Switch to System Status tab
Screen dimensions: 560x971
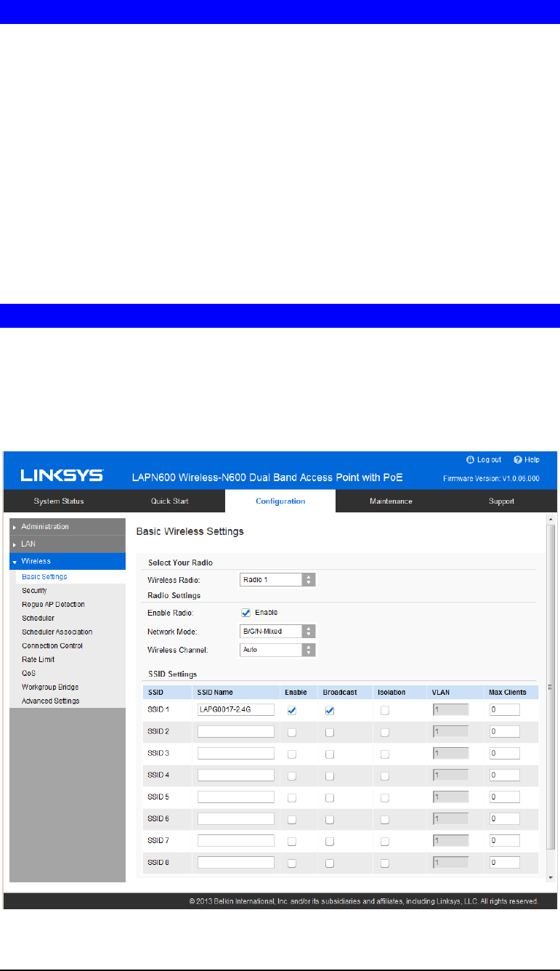[x=59, y=501]
